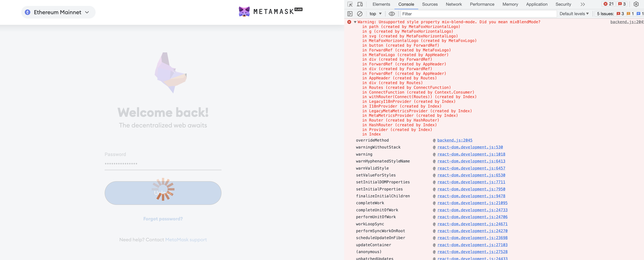The image size is (644, 260).
Task: Click the 'Forgot password?' link
Action: (x=163, y=218)
